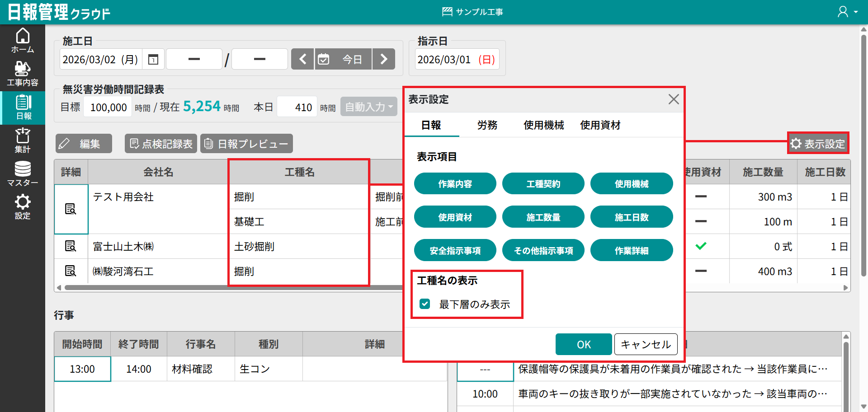
Task: Switch to the 使用機械 tab
Action: pyautogui.click(x=543, y=125)
